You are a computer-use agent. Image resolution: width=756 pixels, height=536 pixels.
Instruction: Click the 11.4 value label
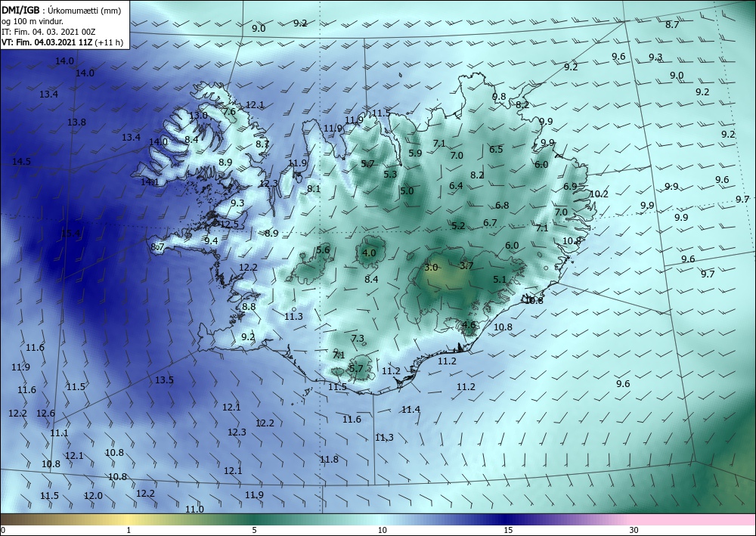pos(411,409)
